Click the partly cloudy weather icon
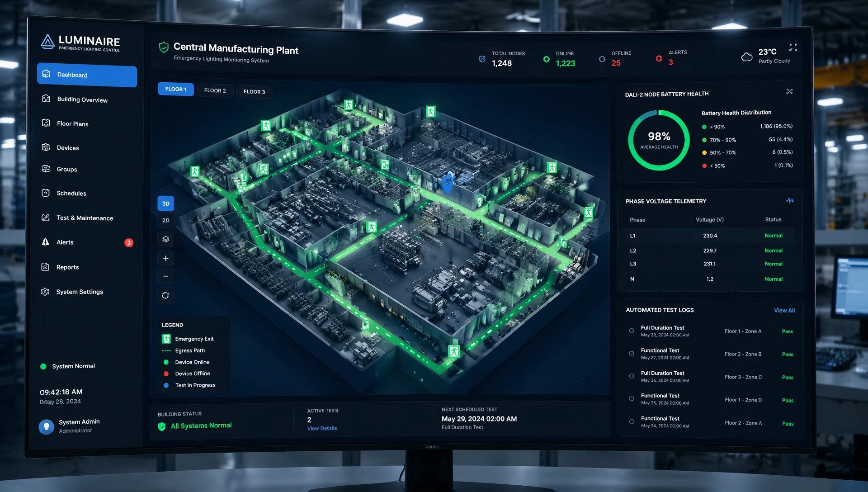This screenshot has height=492, width=868. click(747, 57)
